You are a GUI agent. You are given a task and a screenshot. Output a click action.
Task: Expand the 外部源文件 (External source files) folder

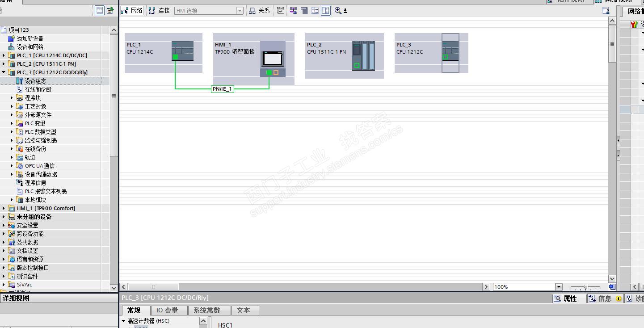pos(12,115)
